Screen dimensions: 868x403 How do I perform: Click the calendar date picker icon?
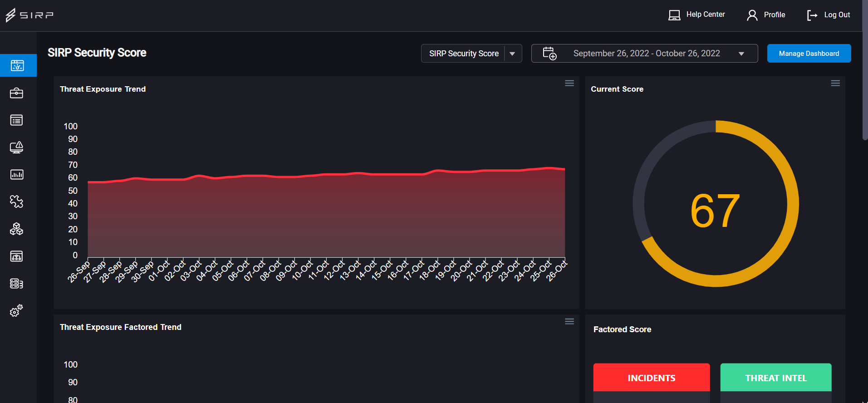(x=550, y=54)
